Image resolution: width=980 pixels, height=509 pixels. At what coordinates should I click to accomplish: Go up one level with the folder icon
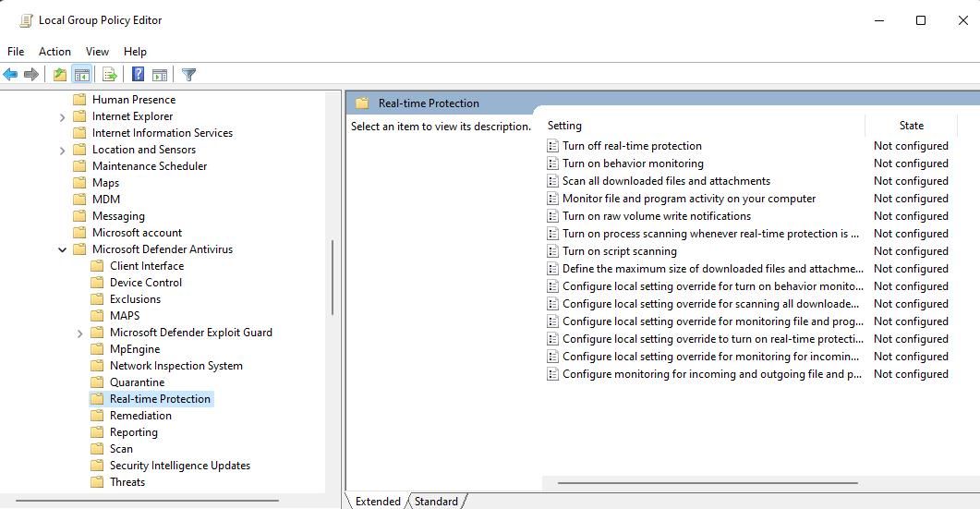pyautogui.click(x=60, y=75)
